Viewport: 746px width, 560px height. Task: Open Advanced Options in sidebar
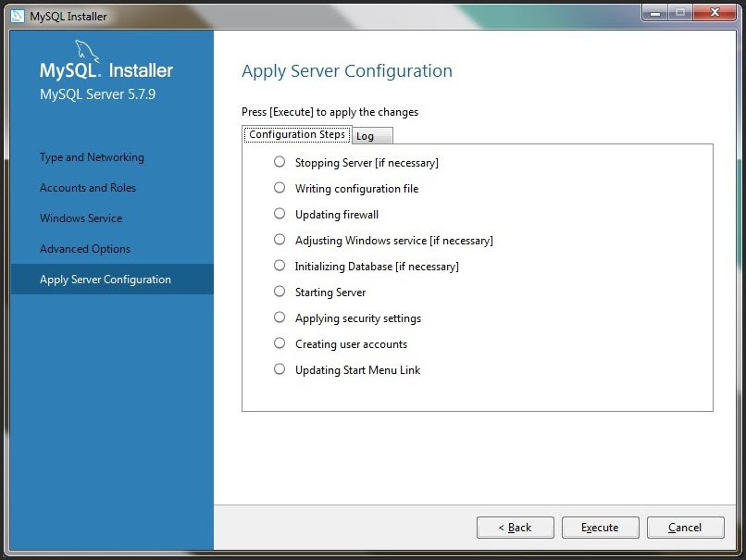[x=85, y=249]
